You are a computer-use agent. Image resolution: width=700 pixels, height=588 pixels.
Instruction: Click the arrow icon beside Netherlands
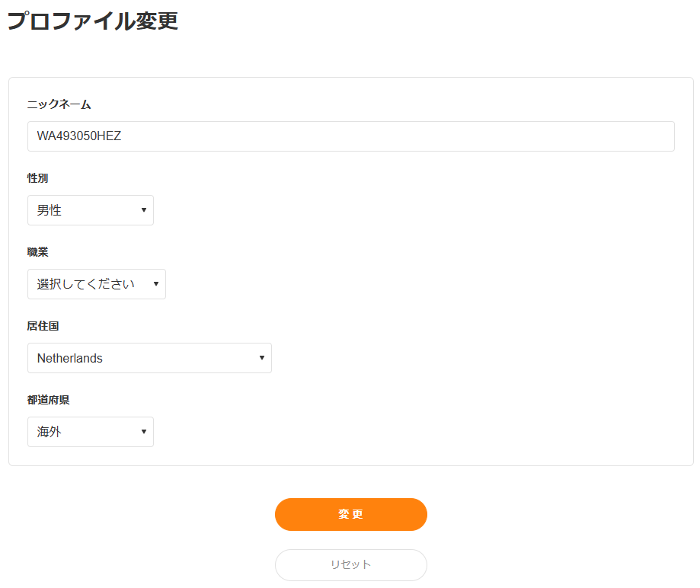[262, 358]
